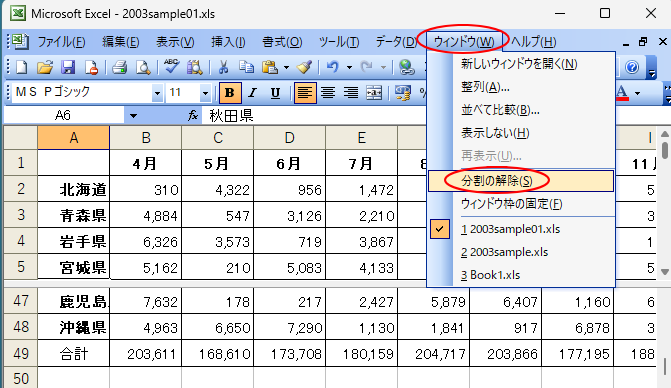Apply currency style format
Image resolution: width=671 pixels, height=388 pixels.
403,92
